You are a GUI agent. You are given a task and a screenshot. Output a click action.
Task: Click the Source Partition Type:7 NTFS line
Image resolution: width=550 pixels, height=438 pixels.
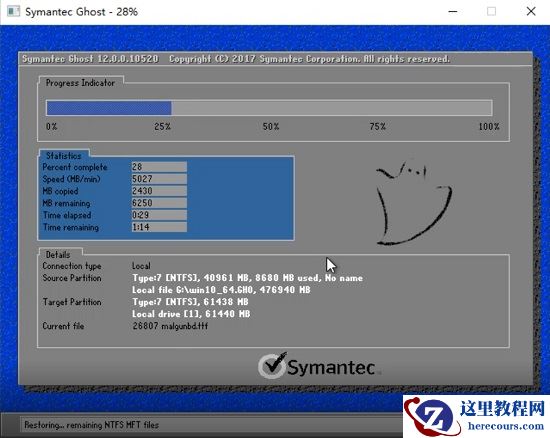[x=247, y=278]
